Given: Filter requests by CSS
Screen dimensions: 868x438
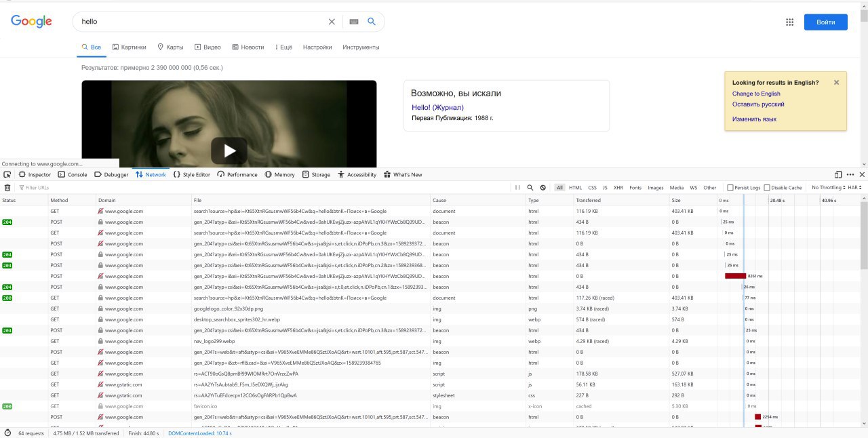Looking at the screenshot, I should coord(592,188).
